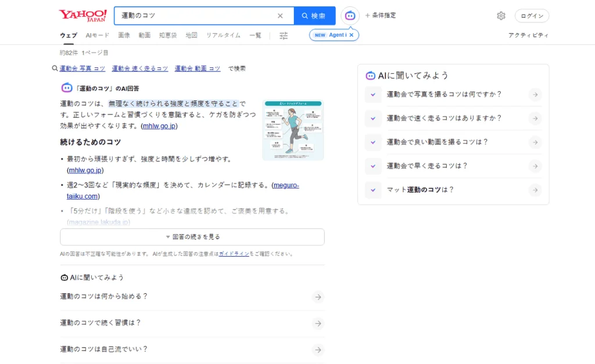Screen dimensions: 595x364
Task: Open the running form illustration thumbnail
Action: 293,130
